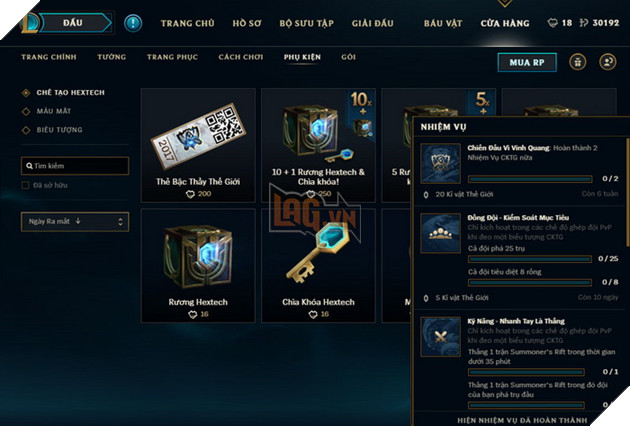
Task: Switch to the Trang Phục tab
Action: point(172,57)
